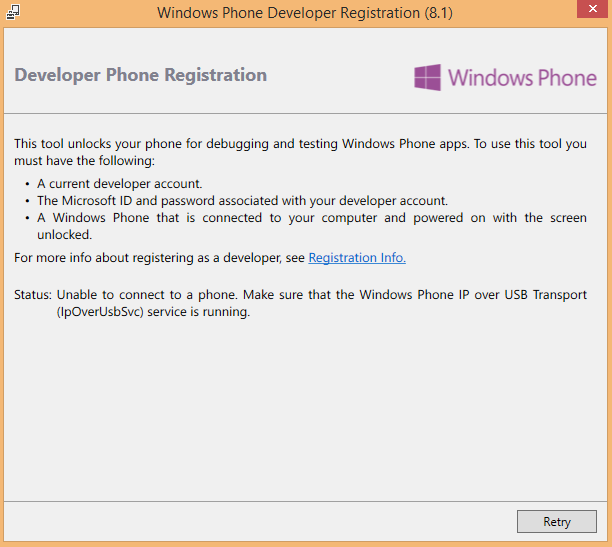This screenshot has width=612, height=547.
Task: Click the title bar application icon
Action: [x=13, y=12]
